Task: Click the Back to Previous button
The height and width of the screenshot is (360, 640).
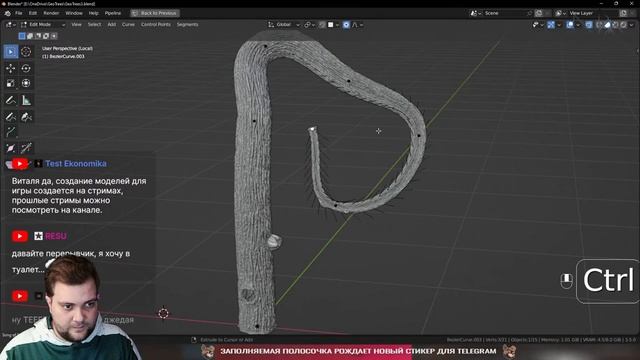Action: tap(155, 13)
